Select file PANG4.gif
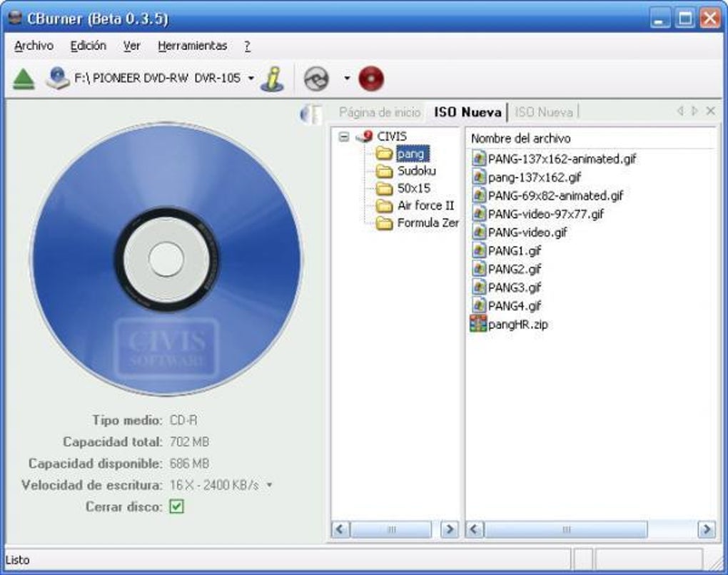 pos(515,305)
